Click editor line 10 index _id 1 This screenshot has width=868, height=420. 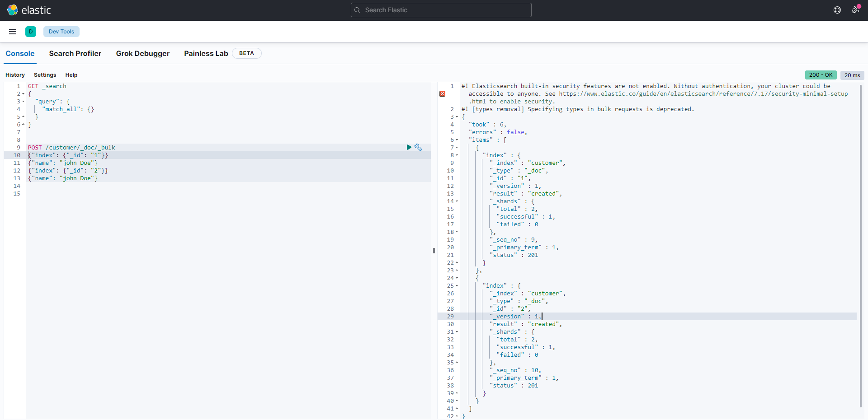[x=68, y=155]
